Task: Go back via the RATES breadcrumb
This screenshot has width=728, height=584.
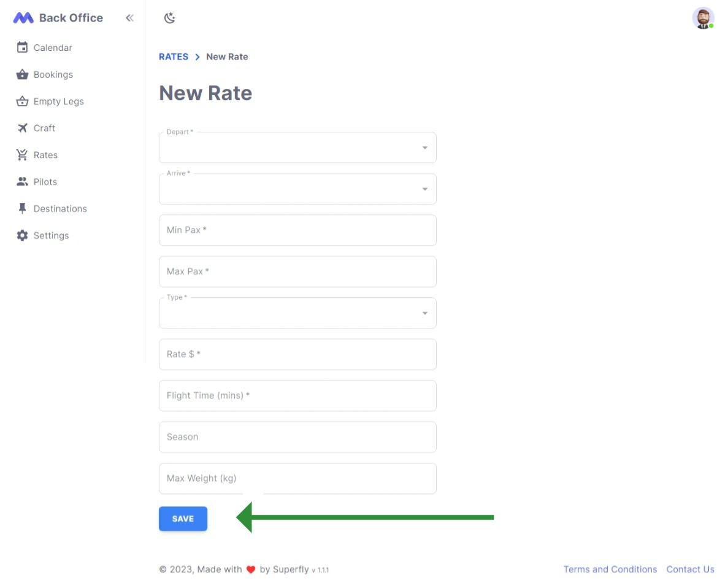Action: pos(174,56)
